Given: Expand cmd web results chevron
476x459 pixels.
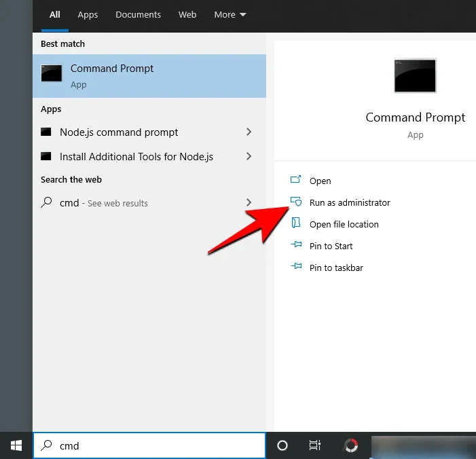Looking at the screenshot, I should 249,202.
